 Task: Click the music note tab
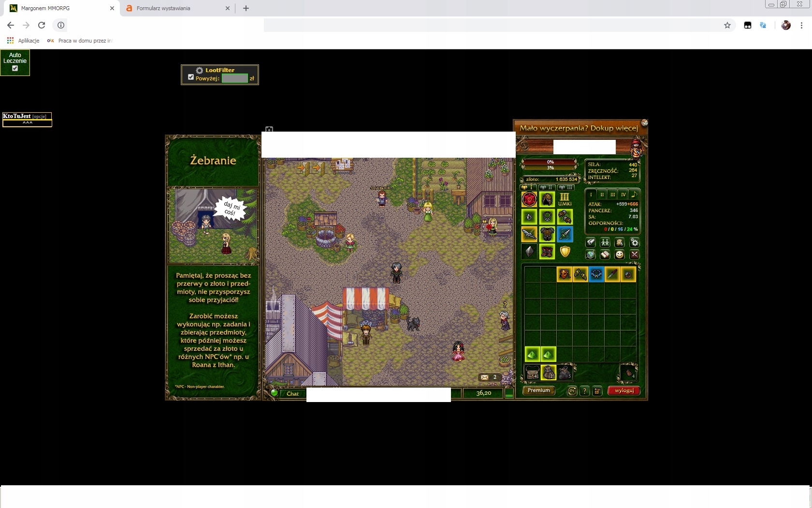pos(634,194)
